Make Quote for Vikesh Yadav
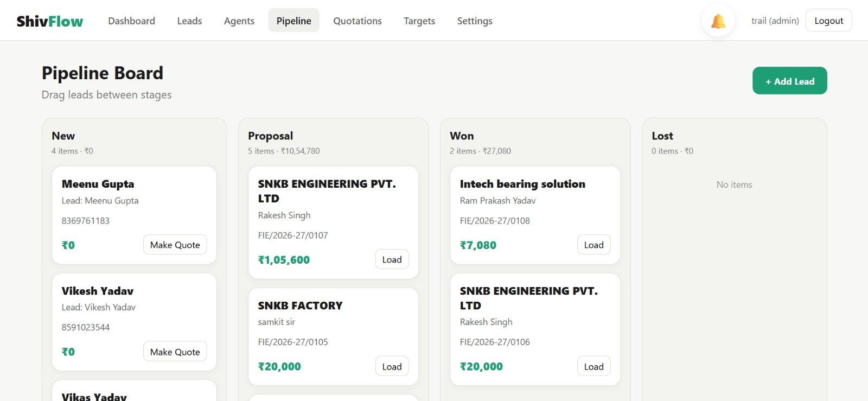 175,352
